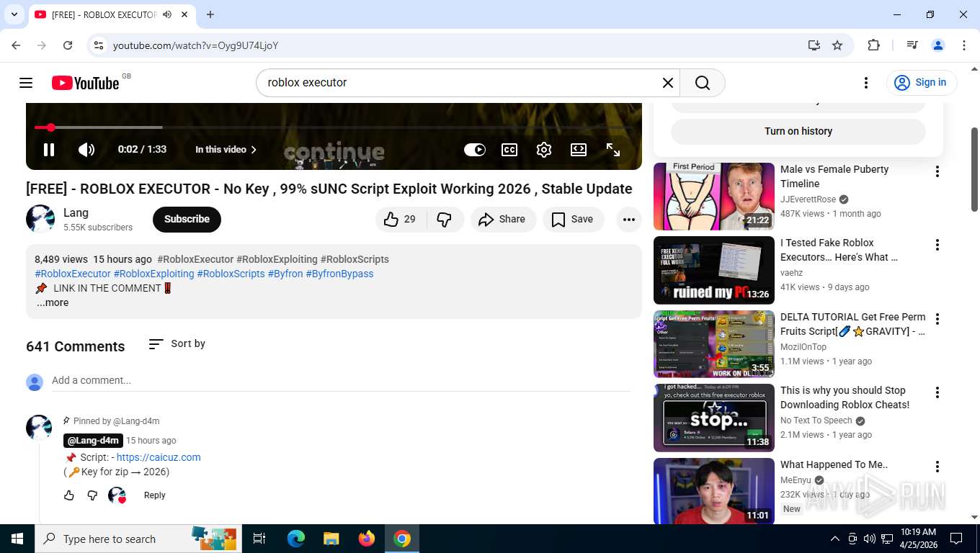Open YouTube settings three-dot menu

pos(866,83)
